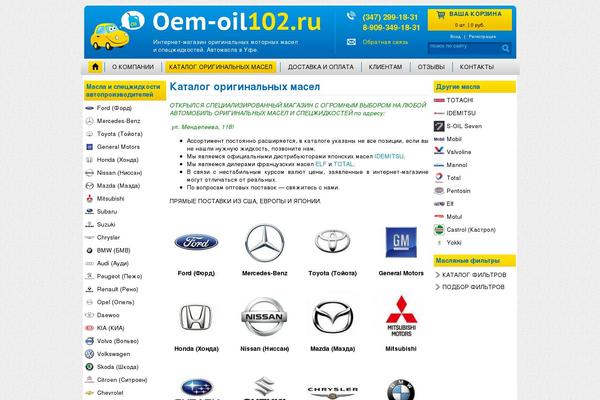
Task: Open КАТАЛОГ ОРИГИНАЛЬНЫХ МАСЕЛ menu item
Action: 221,67
